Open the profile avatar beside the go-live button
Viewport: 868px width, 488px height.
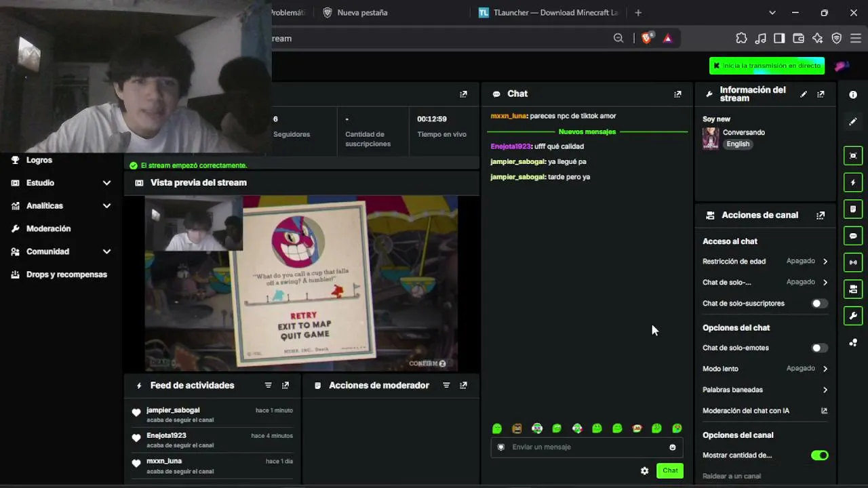pos(842,66)
